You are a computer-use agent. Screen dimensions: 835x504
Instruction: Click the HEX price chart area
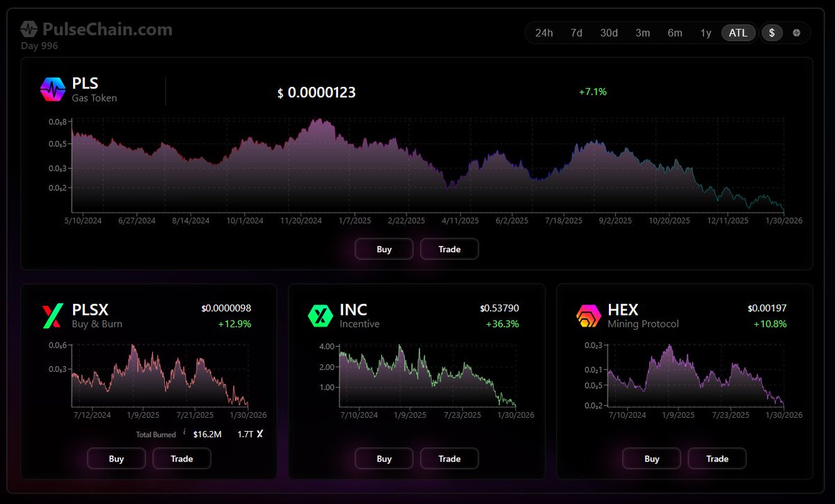pyautogui.click(x=696, y=375)
